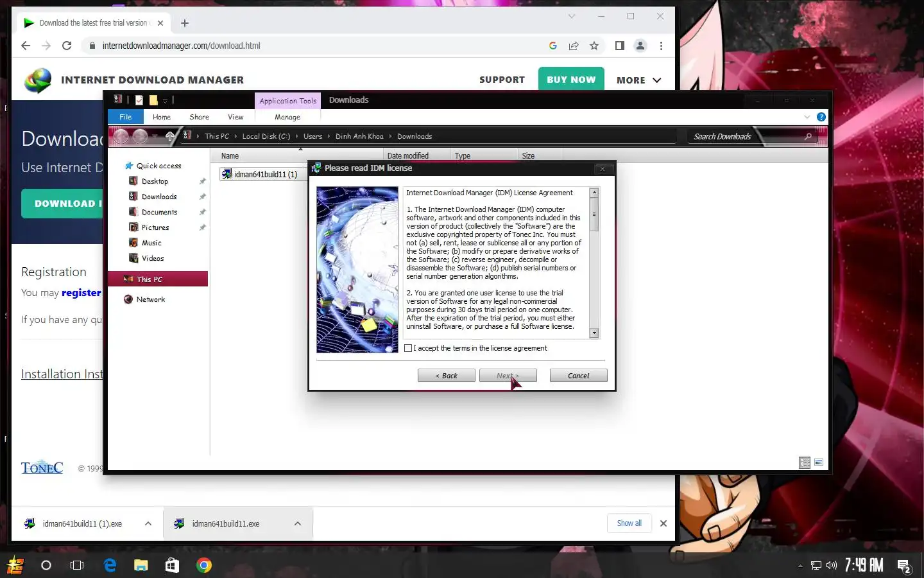Expand options for idman641build11.exe download
The image size is (924, 578).
click(298, 523)
